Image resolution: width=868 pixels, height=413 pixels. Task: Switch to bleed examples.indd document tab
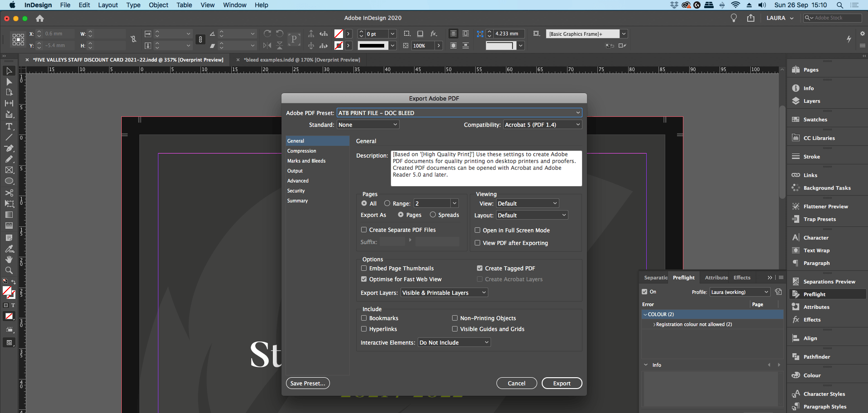coord(301,60)
